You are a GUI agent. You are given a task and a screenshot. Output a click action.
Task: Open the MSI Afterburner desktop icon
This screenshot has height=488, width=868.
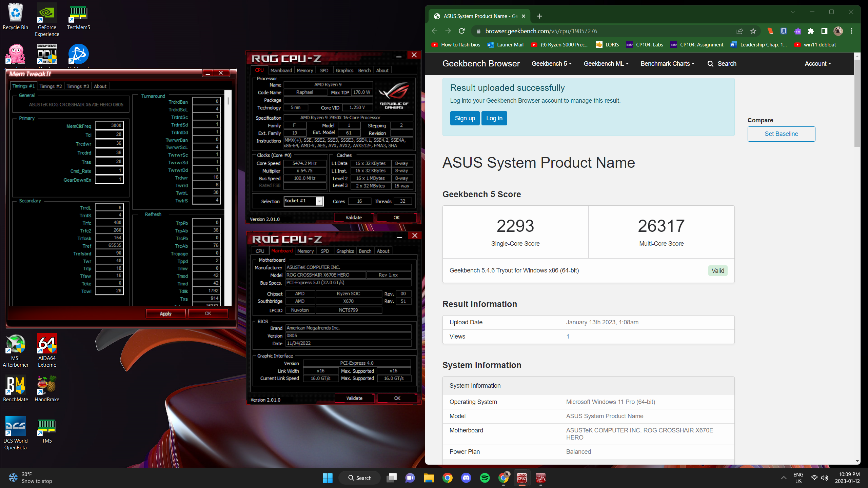click(x=15, y=351)
